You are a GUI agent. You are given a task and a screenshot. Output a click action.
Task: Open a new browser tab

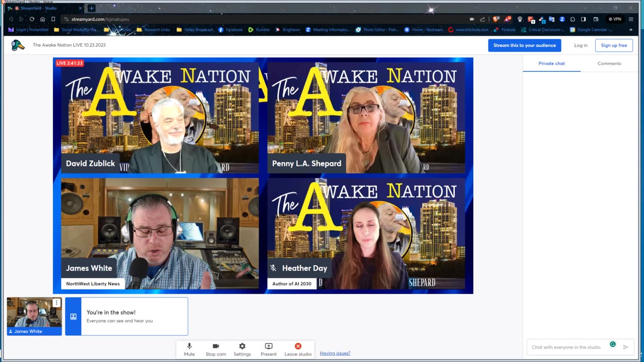[x=91, y=8]
